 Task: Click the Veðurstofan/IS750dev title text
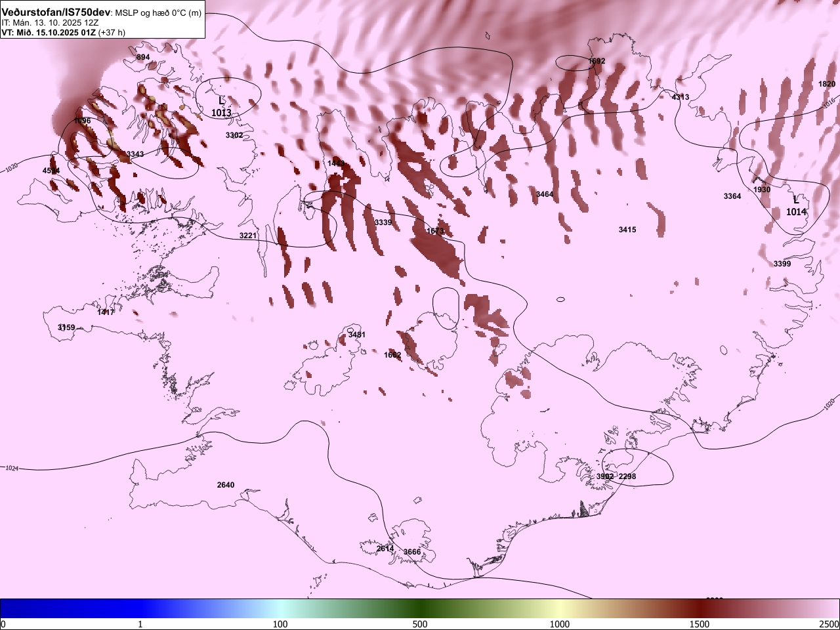[56, 12]
